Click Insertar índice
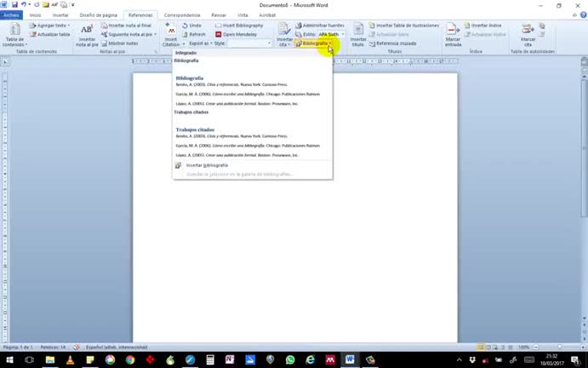 [x=482, y=26]
